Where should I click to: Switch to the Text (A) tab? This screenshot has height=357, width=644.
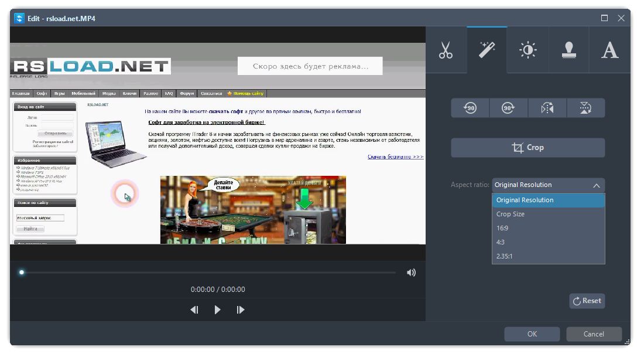tap(609, 50)
